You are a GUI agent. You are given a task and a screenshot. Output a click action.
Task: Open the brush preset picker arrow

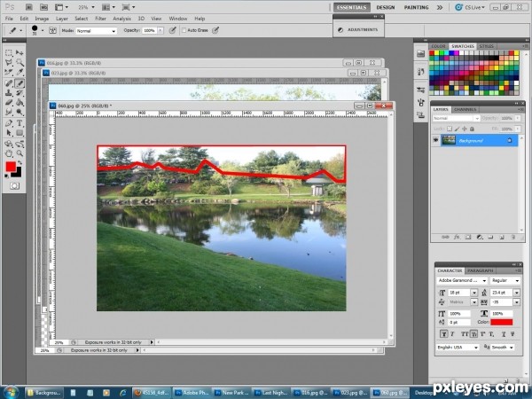(x=43, y=30)
